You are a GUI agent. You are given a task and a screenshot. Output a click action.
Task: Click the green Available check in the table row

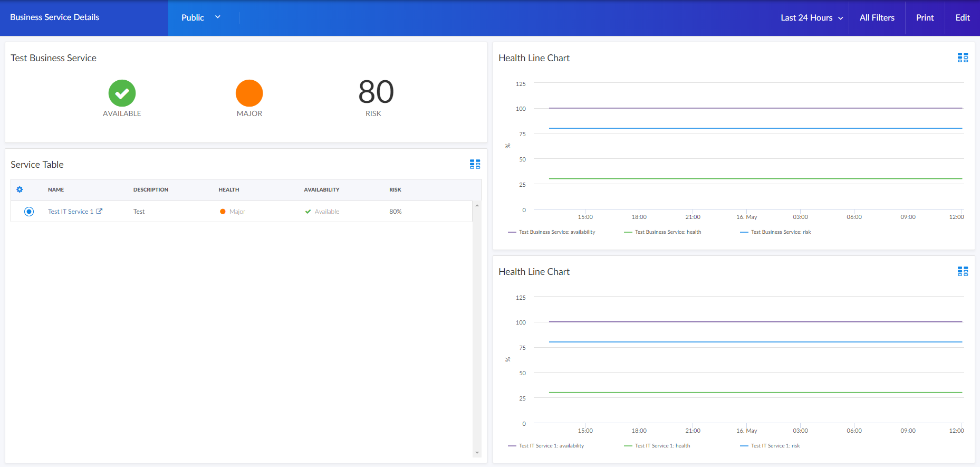[308, 212]
